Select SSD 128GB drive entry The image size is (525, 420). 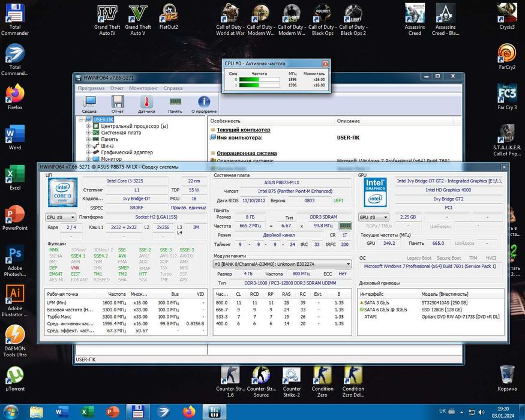pos(431,310)
